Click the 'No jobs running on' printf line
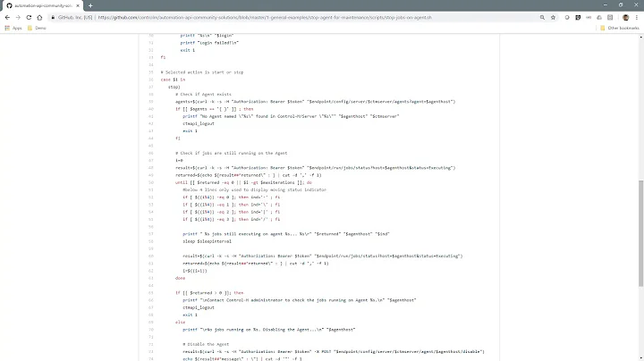 pyautogui.click(x=268, y=330)
